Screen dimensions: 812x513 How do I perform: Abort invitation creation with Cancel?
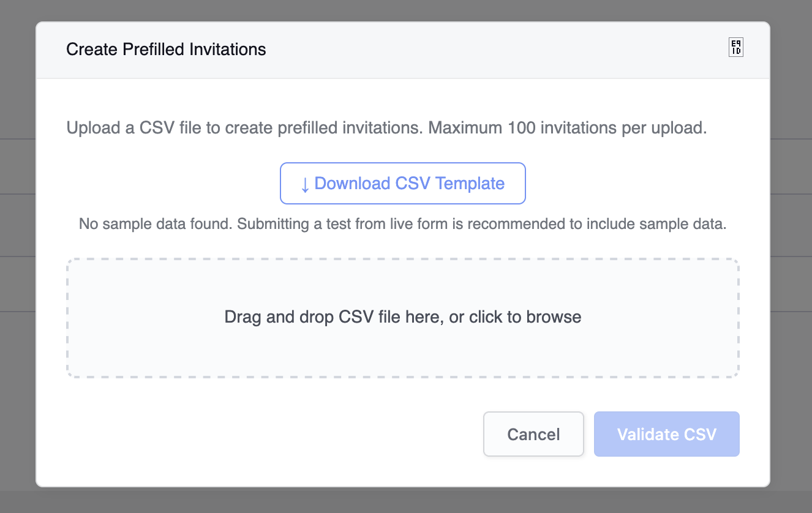coord(533,434)
